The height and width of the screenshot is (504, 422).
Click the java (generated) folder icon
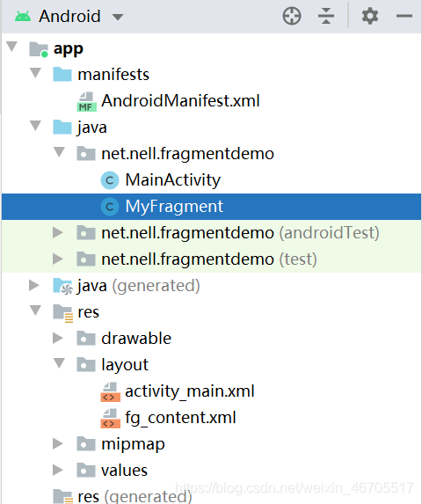point(62,286)
